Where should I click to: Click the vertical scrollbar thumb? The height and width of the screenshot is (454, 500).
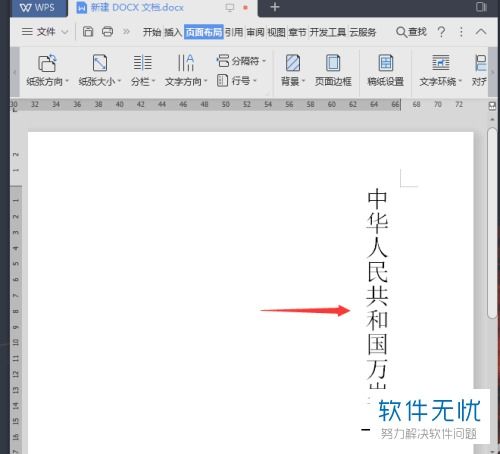coord(492,223)
